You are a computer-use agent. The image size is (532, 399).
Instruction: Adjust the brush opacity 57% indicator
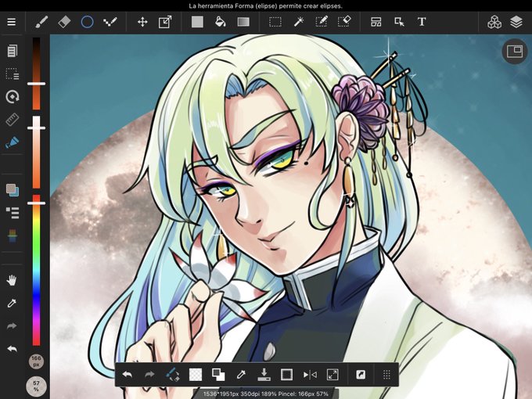click(x=36, y=386)
